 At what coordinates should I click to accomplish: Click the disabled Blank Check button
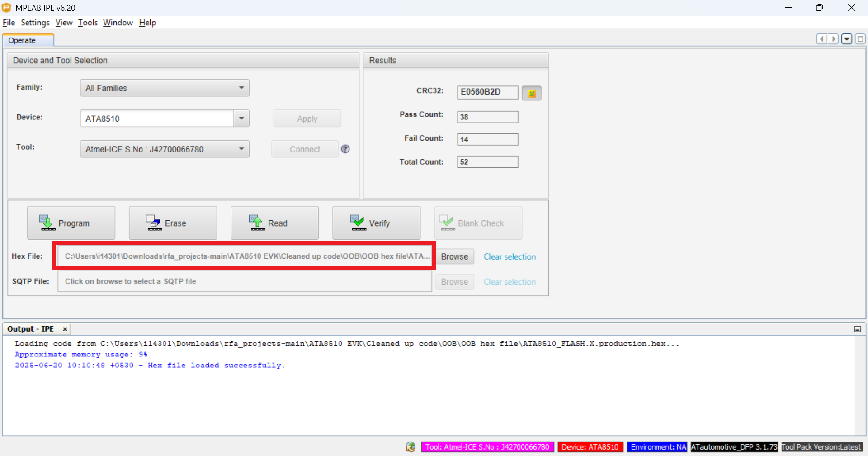(x=478, y=223)
